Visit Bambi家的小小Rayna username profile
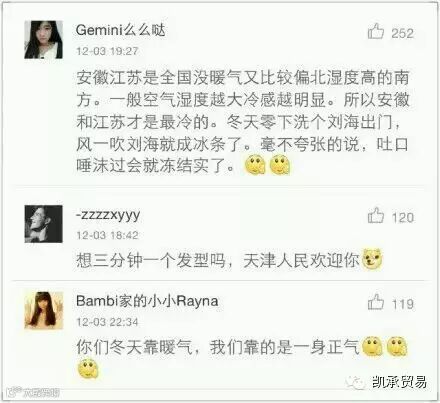This screenshot has height=403, width=440. 147,301
